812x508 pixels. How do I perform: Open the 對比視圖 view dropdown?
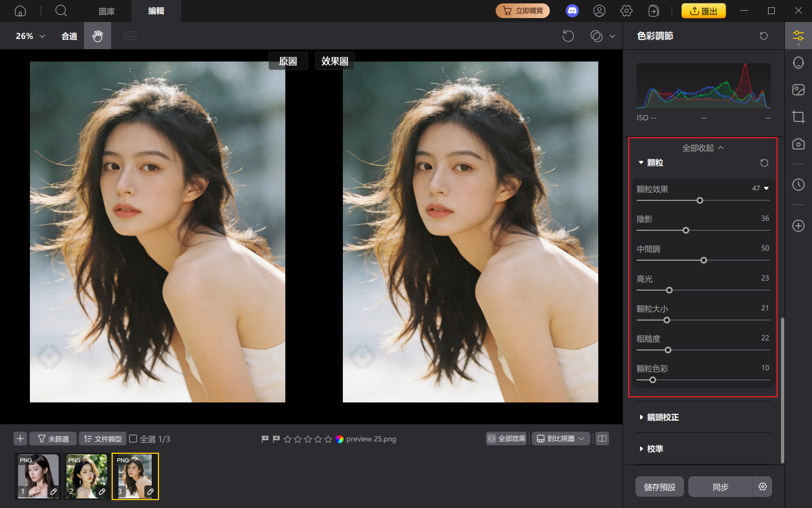tap(561, 438)
